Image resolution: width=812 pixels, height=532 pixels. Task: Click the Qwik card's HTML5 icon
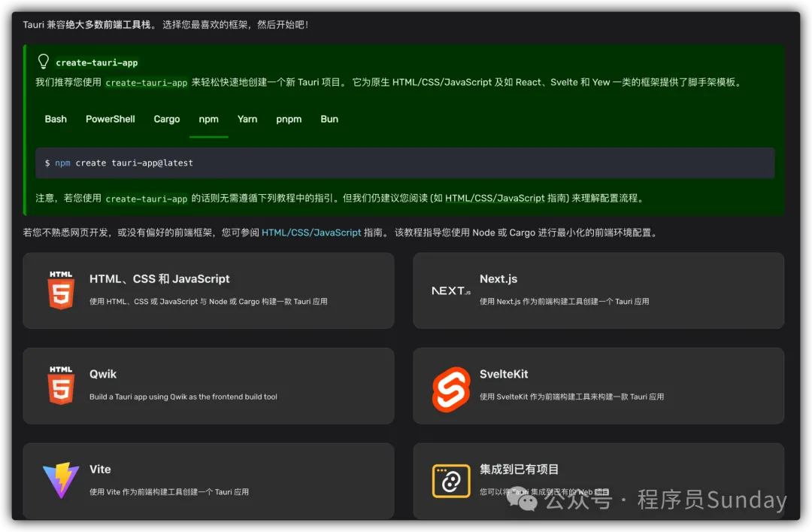click(x=61, y=385)
